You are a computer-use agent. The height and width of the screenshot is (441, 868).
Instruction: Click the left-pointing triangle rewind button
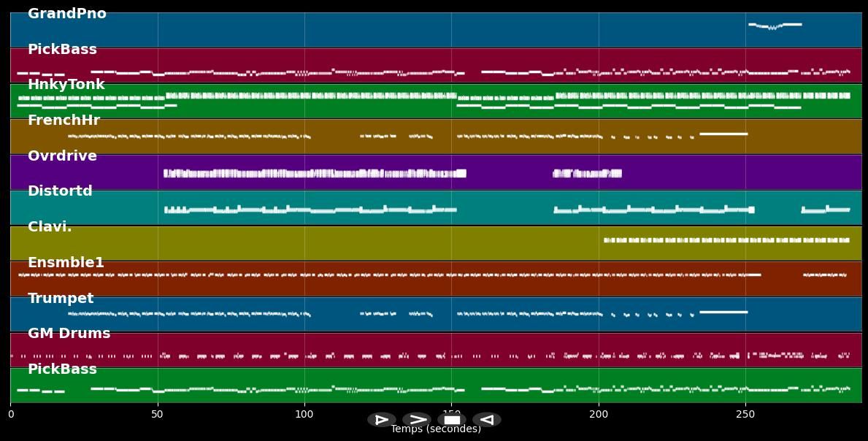coord(487,420)
